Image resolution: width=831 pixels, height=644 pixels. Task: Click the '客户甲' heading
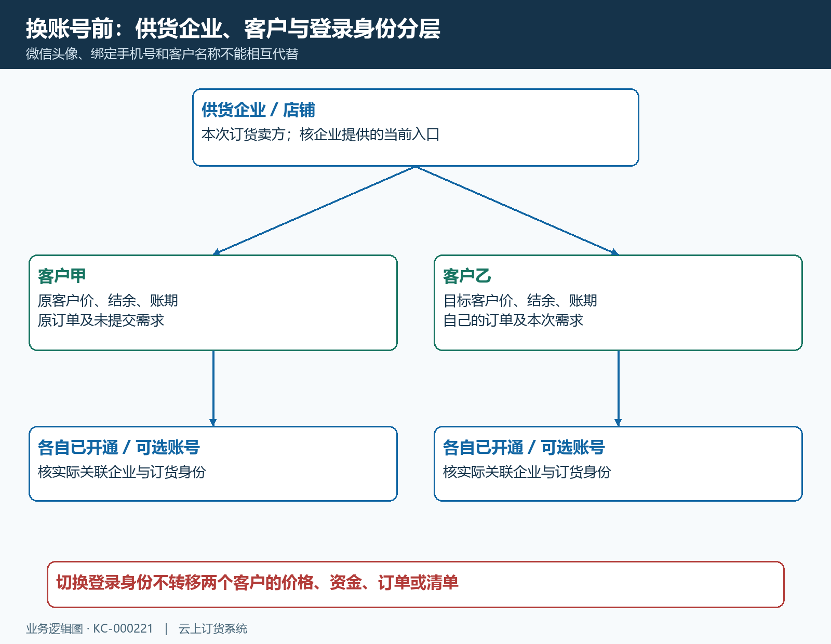coord(62,276)
